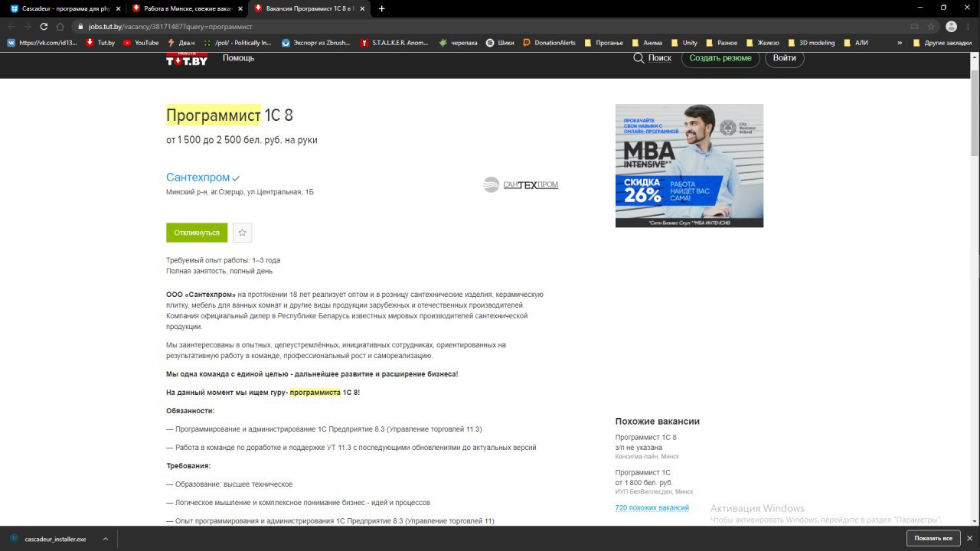The height and width of the screenshot is (551, 980).
Task: Click the salary text 'от 1 500 до 2 500 бел. руб.'
Action: (x=224, y=140)
